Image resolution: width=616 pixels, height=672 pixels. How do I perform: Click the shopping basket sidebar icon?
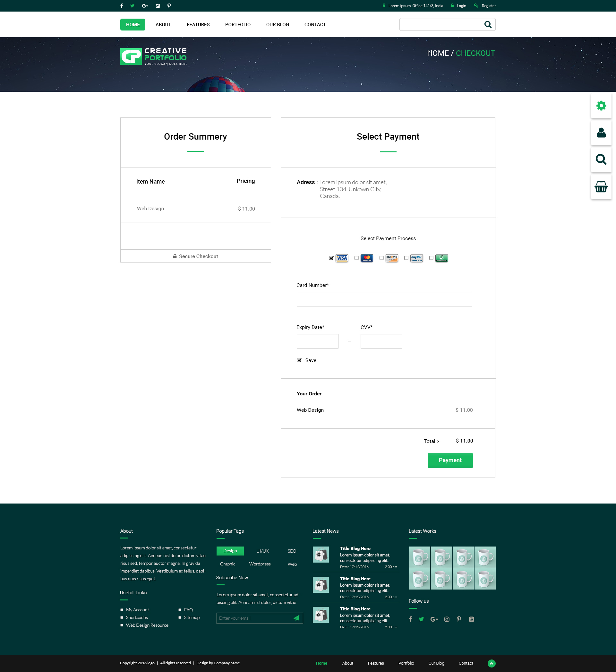tap(601, 187)
